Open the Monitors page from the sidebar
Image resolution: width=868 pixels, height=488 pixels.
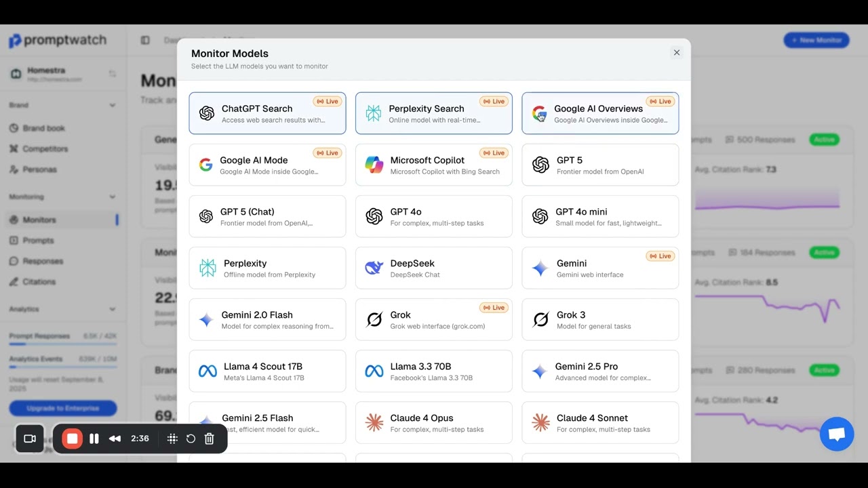63,220
